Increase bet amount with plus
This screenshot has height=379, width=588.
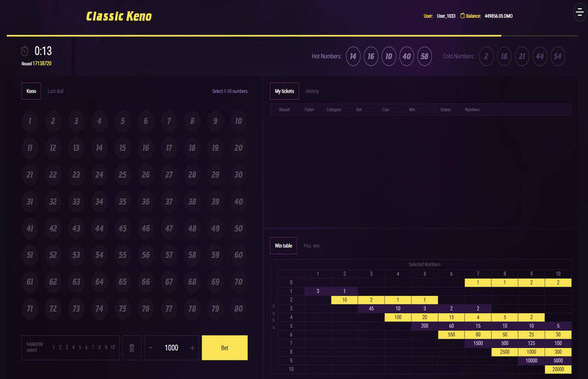click(x=192, y=348)
